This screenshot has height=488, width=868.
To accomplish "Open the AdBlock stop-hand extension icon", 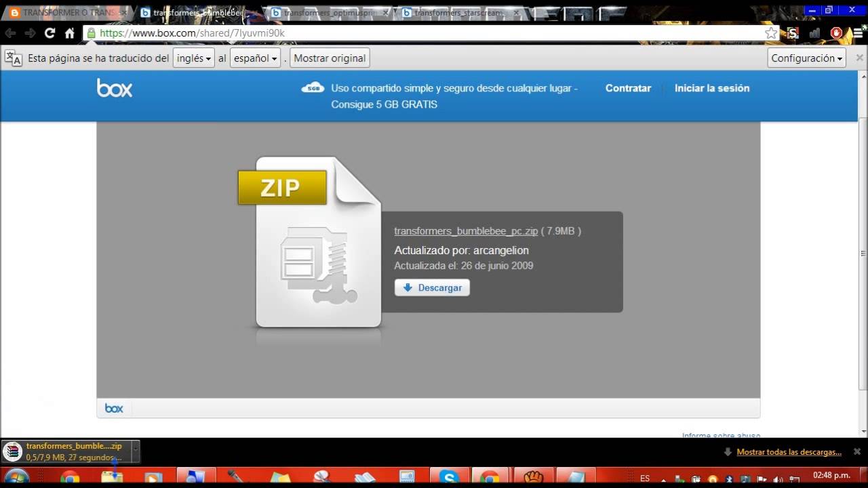I will (837, 33).
